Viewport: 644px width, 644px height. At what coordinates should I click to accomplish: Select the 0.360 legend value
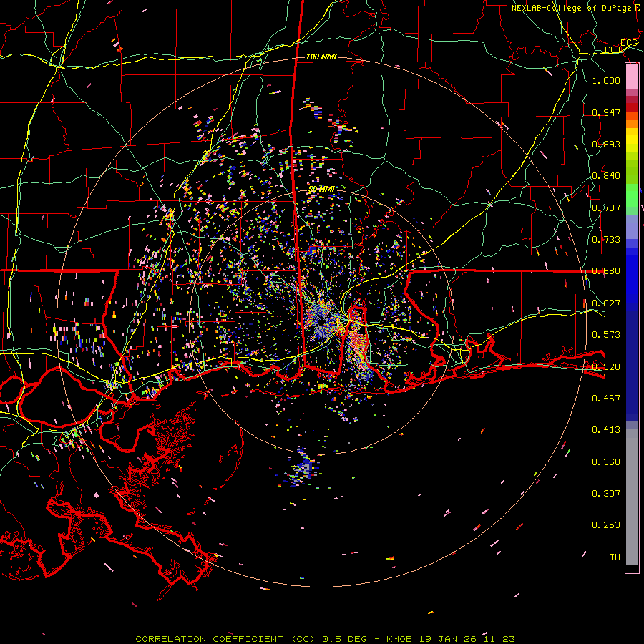coord(606,462)
